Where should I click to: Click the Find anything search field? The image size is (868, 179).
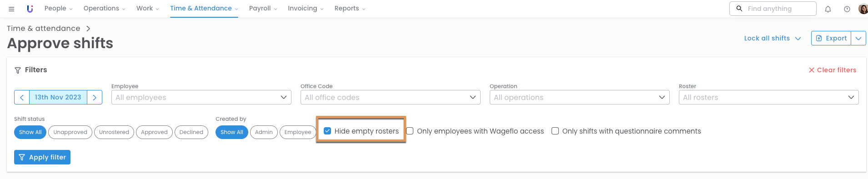[773, 9]
